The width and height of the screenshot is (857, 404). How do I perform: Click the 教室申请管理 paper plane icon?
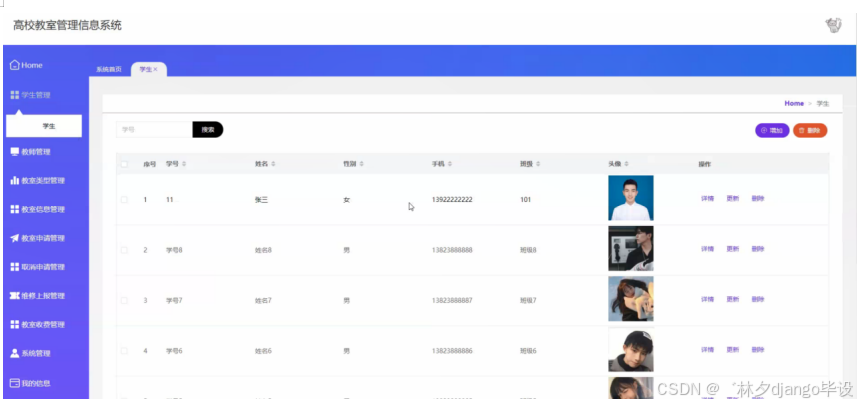(x=15, y=238)
